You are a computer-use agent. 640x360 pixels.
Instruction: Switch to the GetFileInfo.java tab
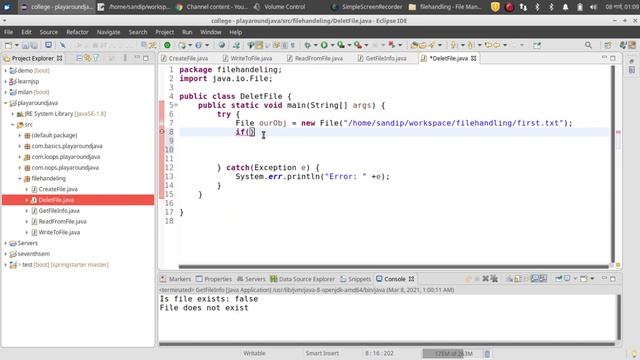[382, 58]
